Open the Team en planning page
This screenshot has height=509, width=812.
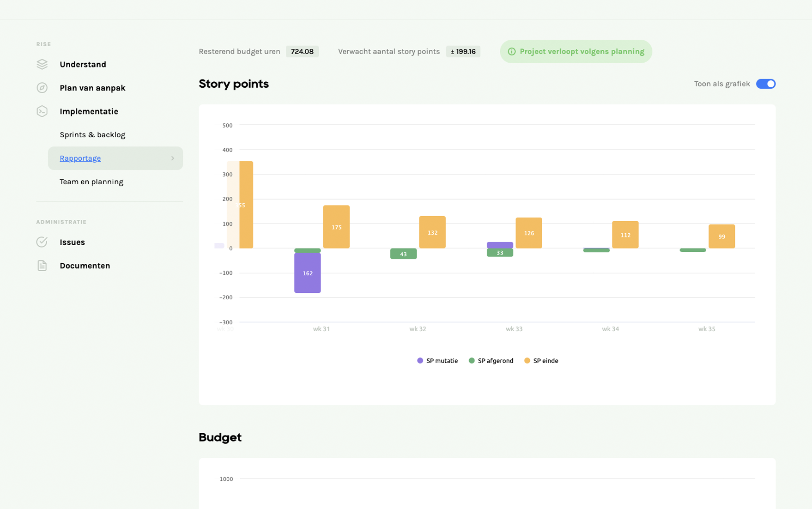[x=91, y=182]
